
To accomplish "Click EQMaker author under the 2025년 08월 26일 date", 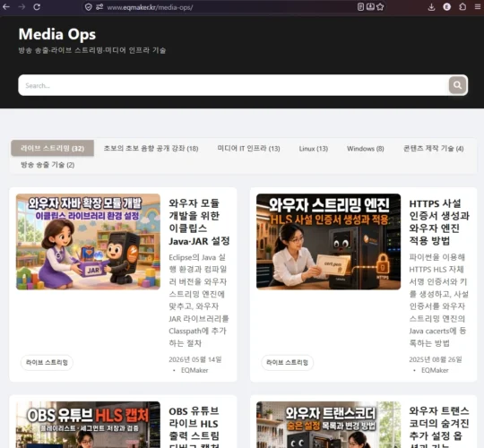I will coord(435,370).
